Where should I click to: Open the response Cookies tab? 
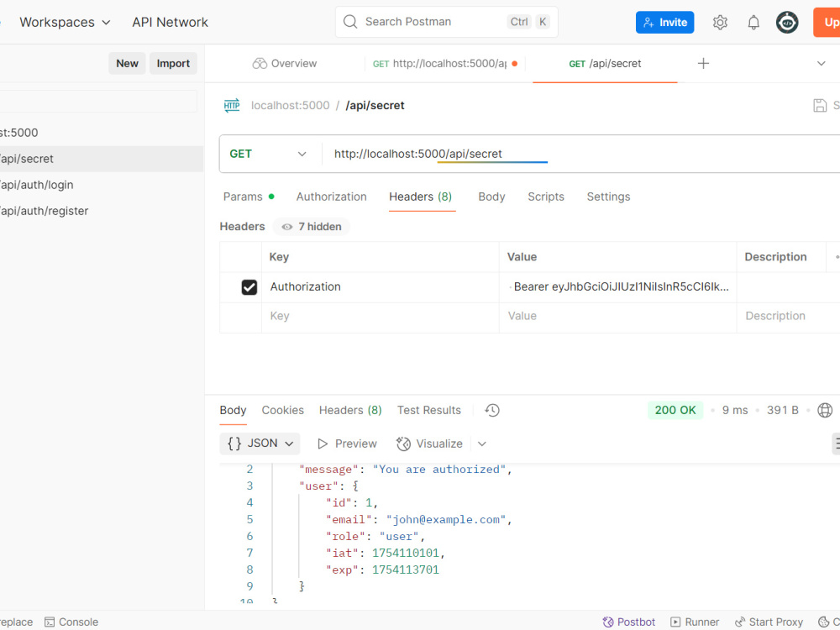[282, 411]
